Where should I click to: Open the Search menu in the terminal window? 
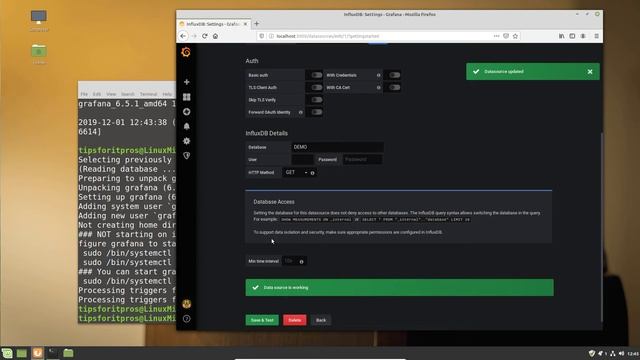click(x=127, y=94)
